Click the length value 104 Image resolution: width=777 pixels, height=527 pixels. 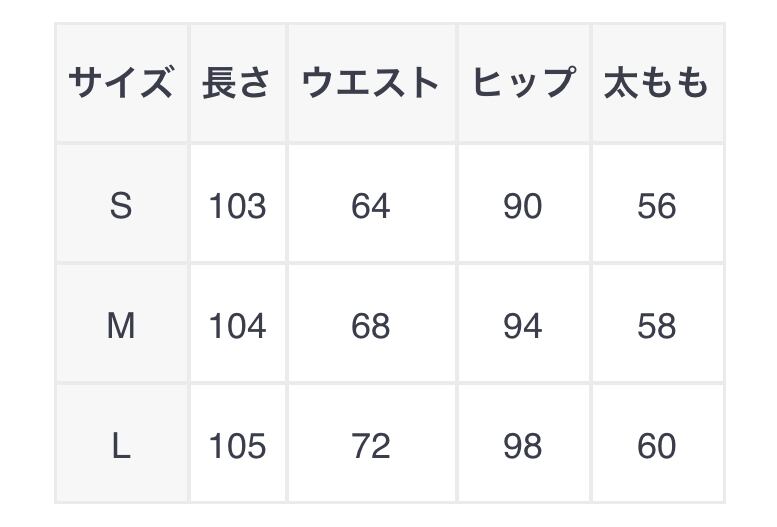click(237, 326)
